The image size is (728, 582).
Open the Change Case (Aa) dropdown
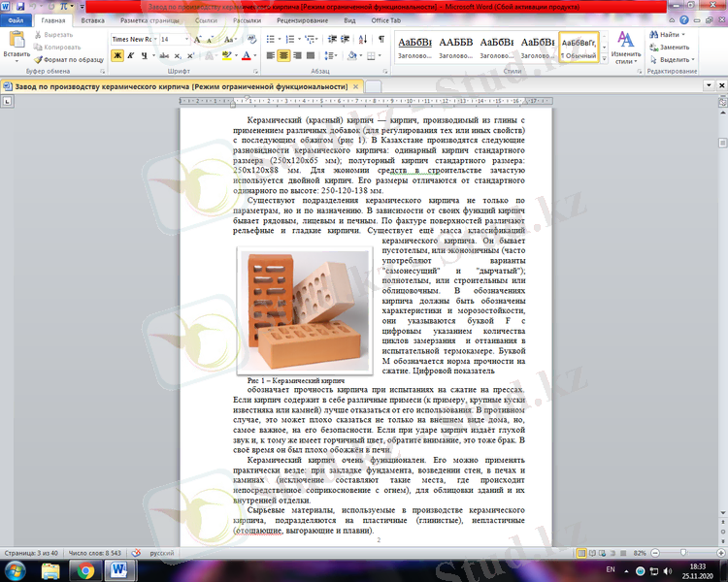point(230,40)
